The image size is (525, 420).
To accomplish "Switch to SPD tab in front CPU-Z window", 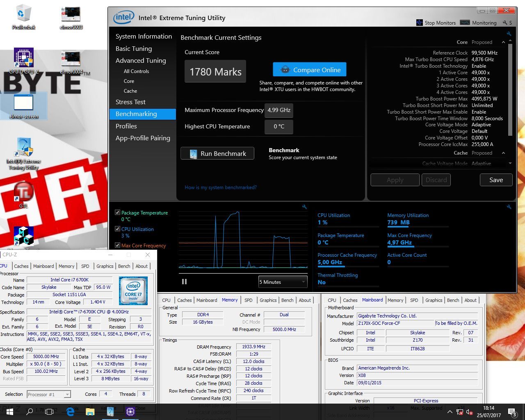I will 85,266.
